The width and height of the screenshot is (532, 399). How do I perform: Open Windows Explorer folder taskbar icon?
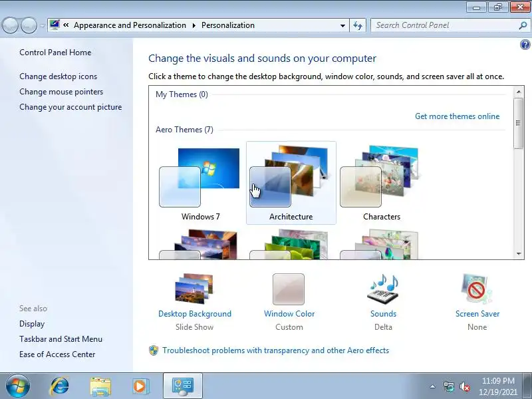coord(100,386)
